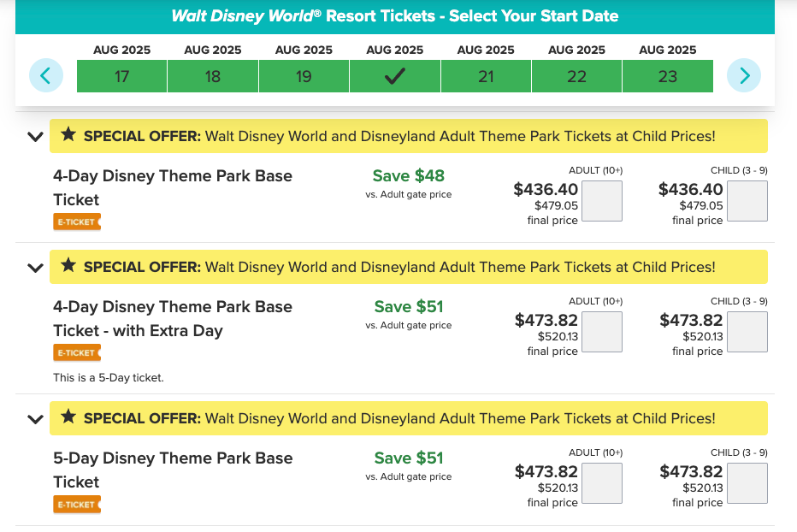The height and width of the screenshot is (532, 797).
Task: Click the checkmark on the selected Aug 20 date
Action: tap(394, 75)
